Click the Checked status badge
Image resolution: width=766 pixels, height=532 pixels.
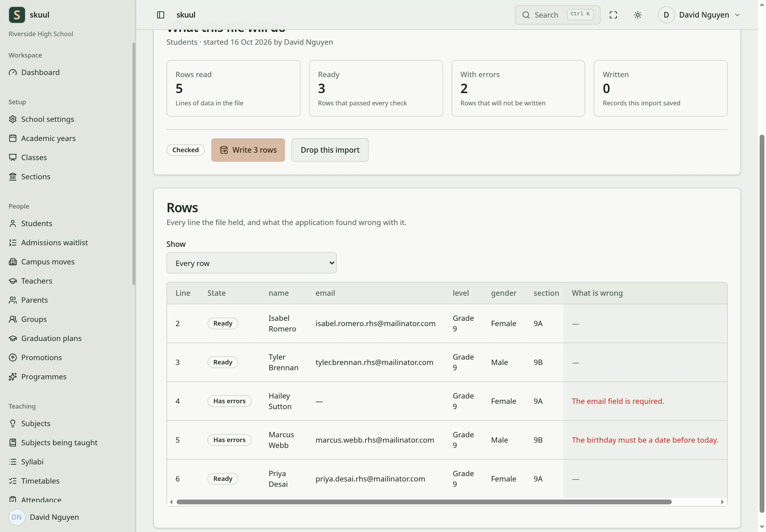[185, 150]
